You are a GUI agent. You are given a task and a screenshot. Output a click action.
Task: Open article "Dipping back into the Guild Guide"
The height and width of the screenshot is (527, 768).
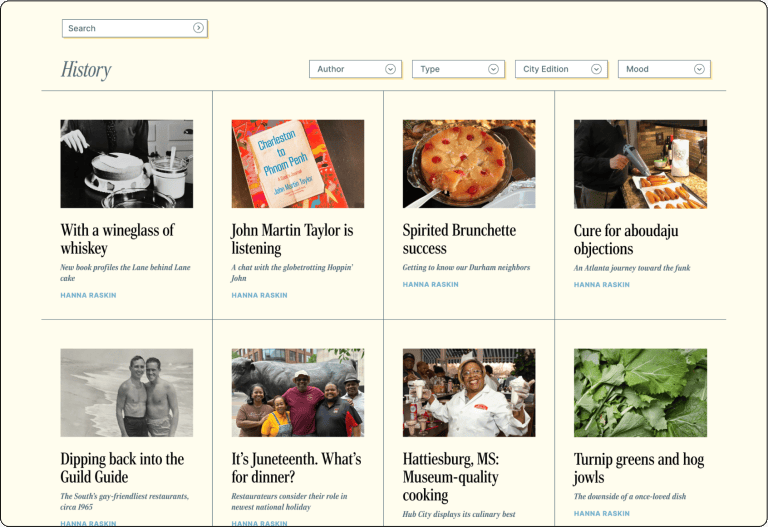pos(122,468)
